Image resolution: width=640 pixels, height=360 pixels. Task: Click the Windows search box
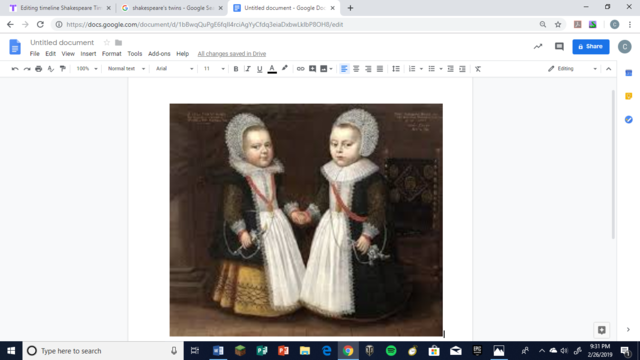(103, 351)
